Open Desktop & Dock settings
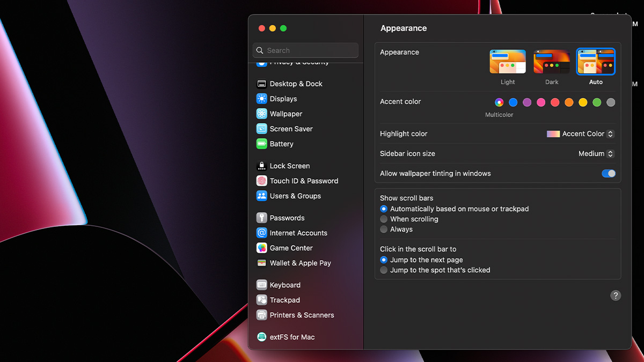The width and height of the screenshot is (644, 362). pyautogui.click(x=295, y=84)
